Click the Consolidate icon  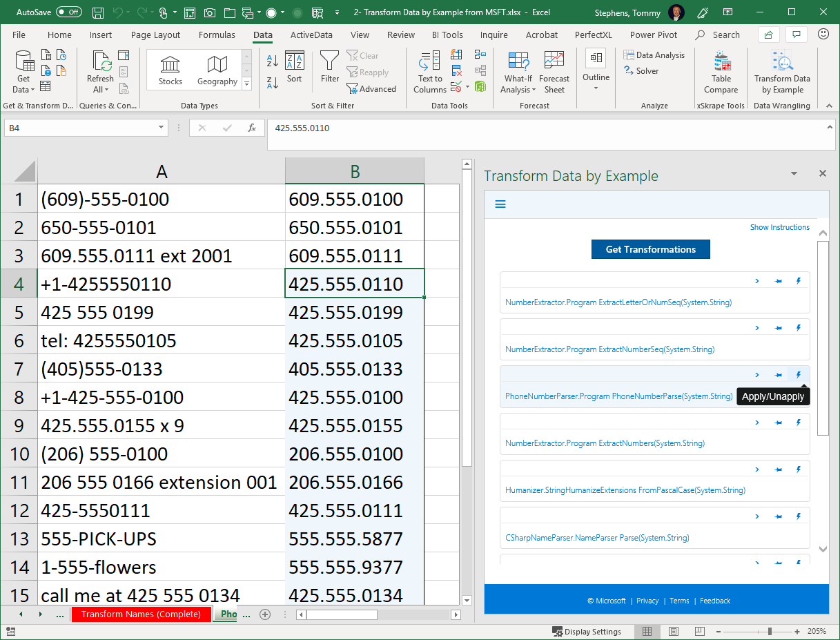tap(480, 55)
